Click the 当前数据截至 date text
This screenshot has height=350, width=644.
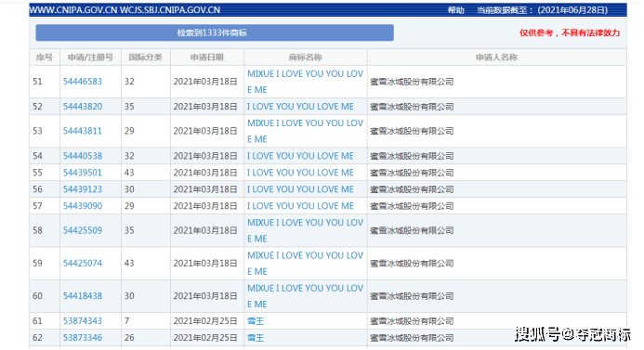(x=542, y=10)
